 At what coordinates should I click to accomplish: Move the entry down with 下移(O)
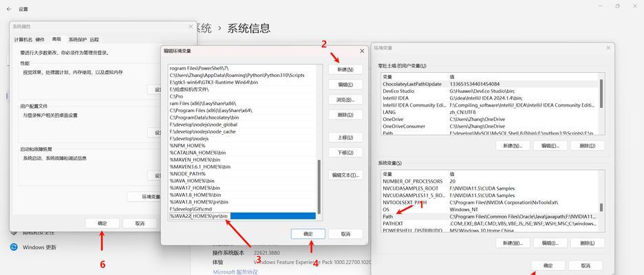[x=345, y=152]
